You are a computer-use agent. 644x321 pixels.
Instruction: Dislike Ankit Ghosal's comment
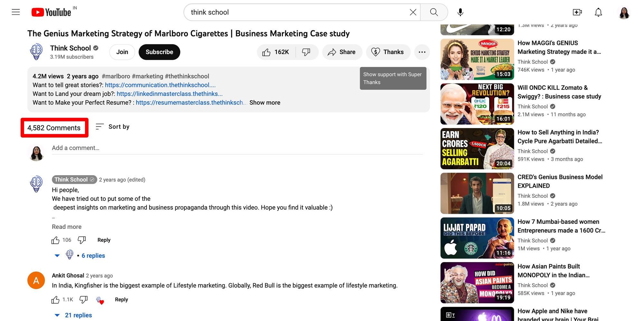tap(83, 300)
